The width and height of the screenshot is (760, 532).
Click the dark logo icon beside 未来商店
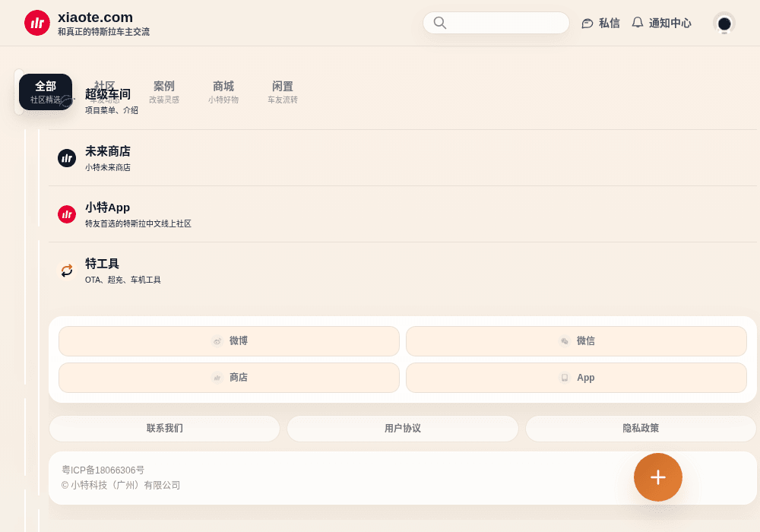[67, 158]
